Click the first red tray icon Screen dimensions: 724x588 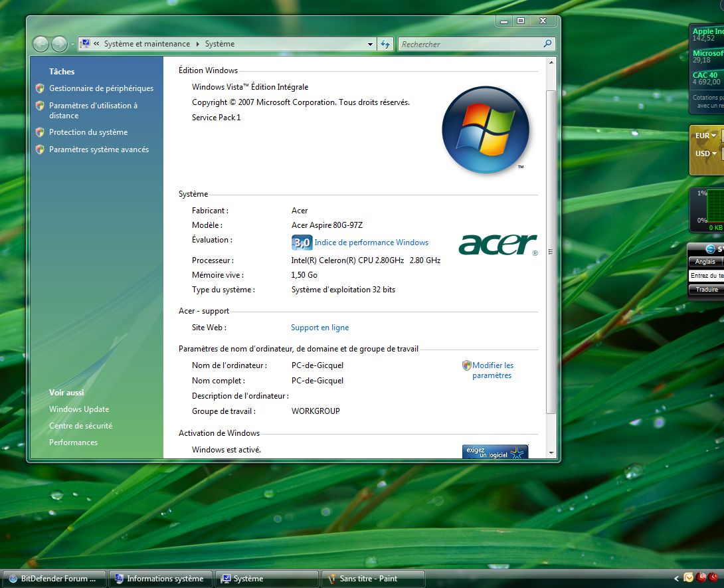[701, 577]
